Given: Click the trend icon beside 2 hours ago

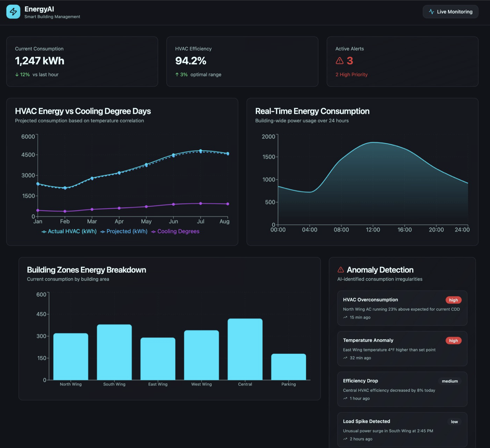Looking at the screenshot, I should (x=345, y=439).
